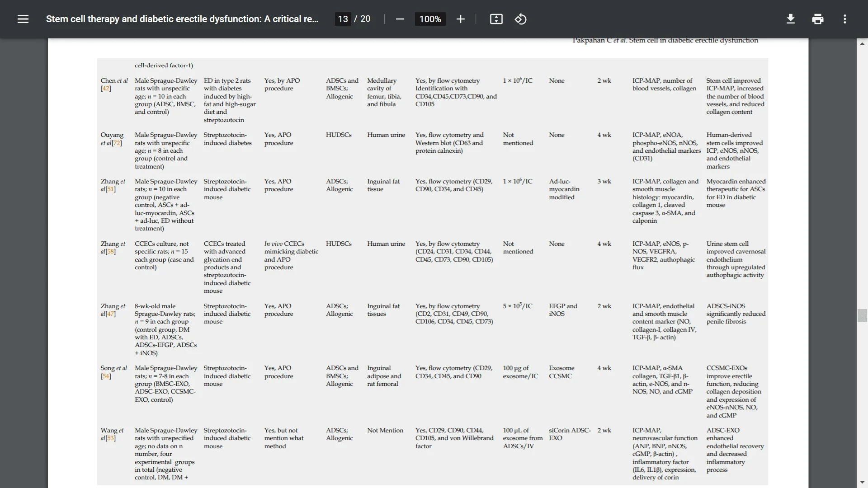Click the page number field showing 13
868x488 pixels.
coord(343,19)
